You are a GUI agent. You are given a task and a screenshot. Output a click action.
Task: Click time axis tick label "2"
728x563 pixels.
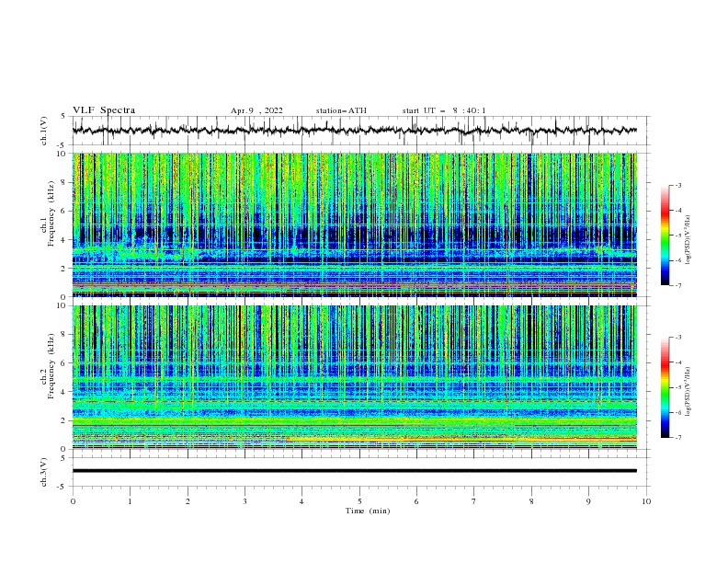pos(188,501)
